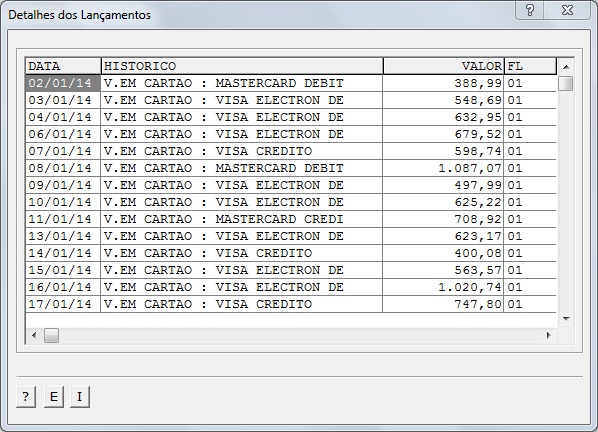Select date cell 07/01/14
This screenshot has height=432, width=598.
pyautogui.click(x=63, y=151)
